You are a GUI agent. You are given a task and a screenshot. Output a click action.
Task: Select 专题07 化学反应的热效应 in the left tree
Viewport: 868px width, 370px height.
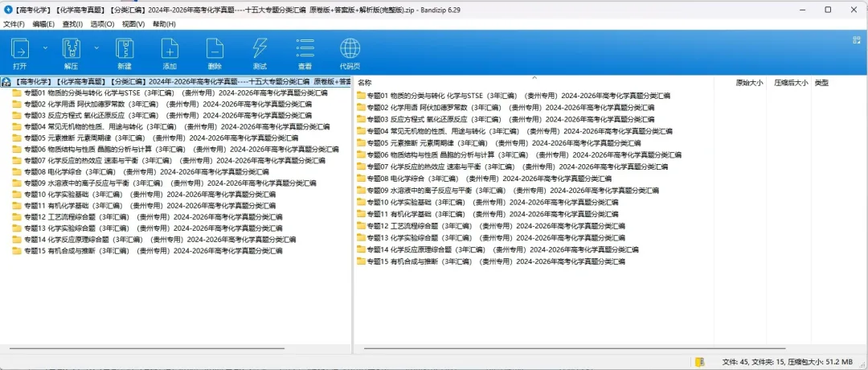click(x=168, y=161)
